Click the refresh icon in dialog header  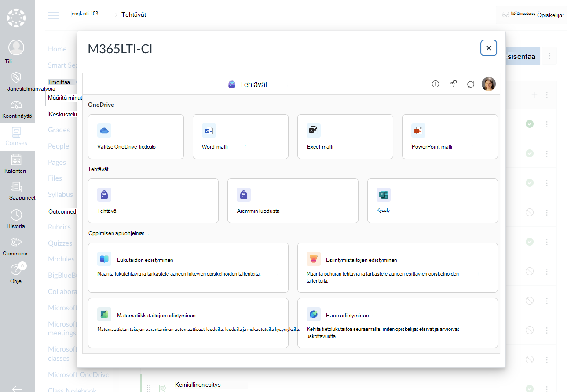[471, 84]
